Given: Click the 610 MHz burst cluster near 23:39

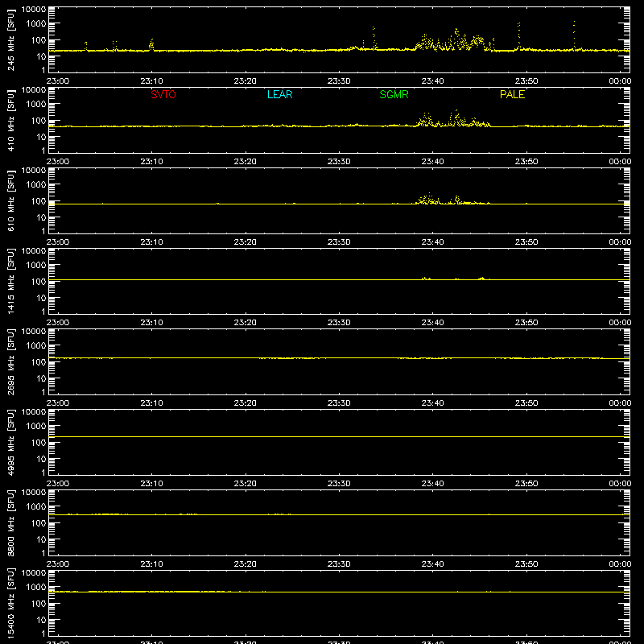Looking at the screenshot, I should pyautogui.click(x=427, y=199).
